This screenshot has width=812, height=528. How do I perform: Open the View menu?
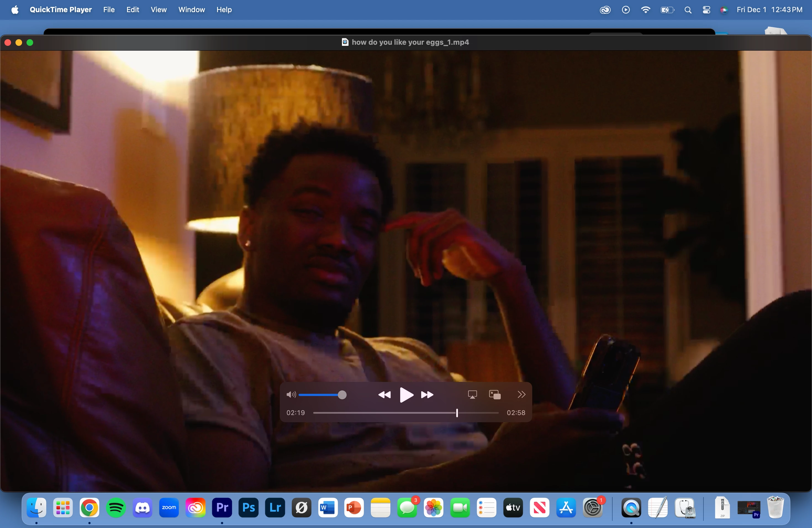tap(159, 10)
